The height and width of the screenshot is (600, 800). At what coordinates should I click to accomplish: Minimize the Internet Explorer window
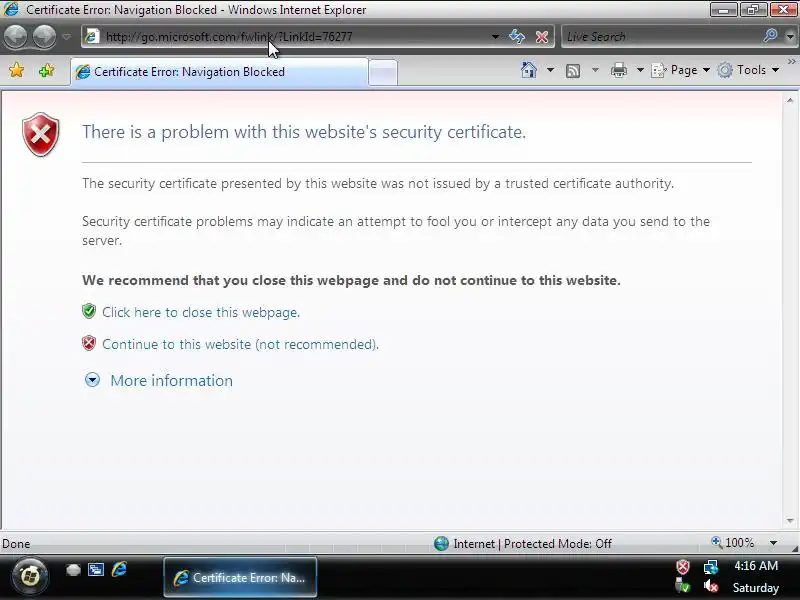(723, 10)
